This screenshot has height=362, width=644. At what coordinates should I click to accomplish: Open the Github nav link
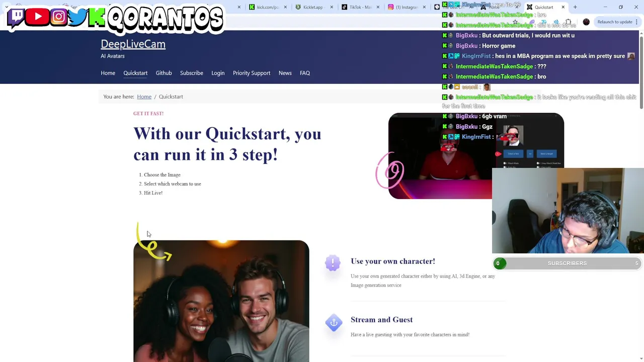[164, 73]
